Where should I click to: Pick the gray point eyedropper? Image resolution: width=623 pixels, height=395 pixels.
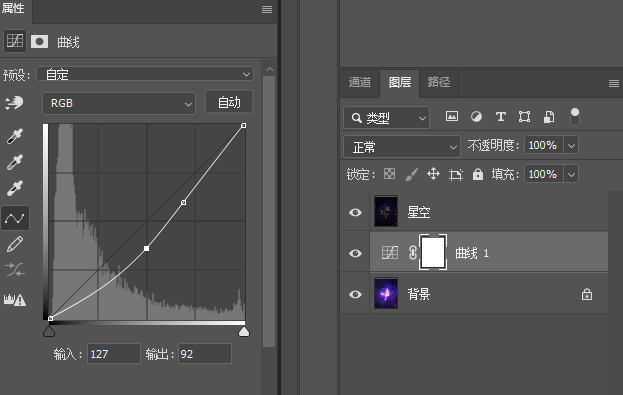click(15, 162)
